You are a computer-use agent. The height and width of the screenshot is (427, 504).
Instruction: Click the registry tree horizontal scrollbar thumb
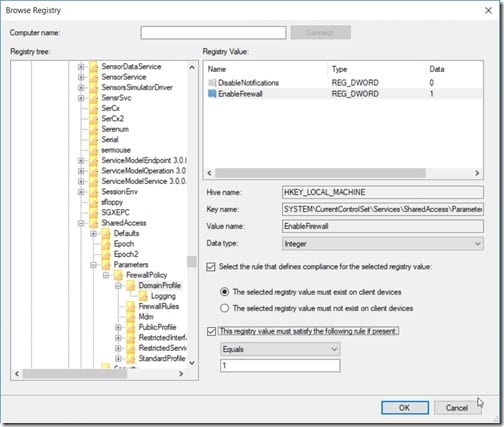coord(75,374)
